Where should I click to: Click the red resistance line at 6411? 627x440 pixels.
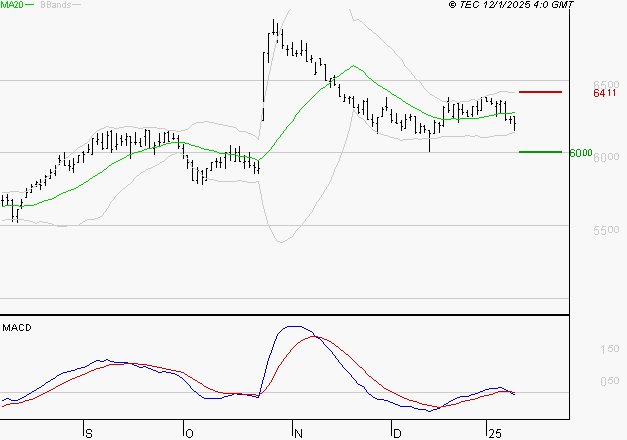pos(540,92)
